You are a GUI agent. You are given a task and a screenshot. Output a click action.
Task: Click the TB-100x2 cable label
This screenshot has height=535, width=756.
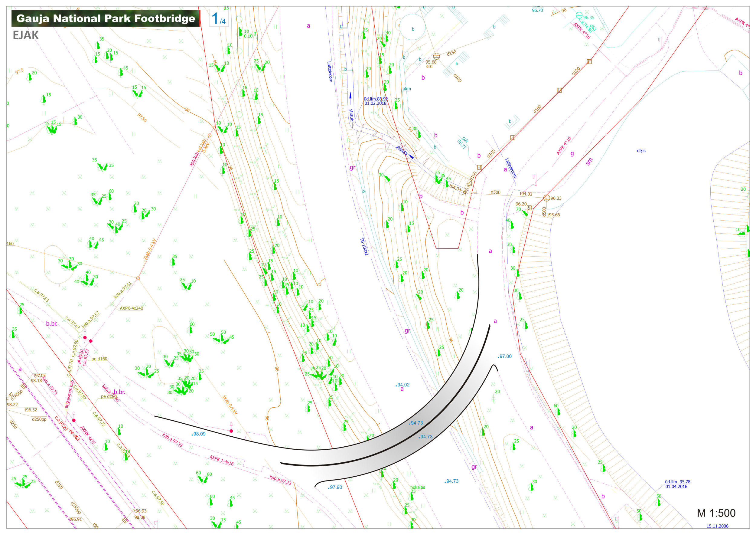click(x=364, y=246)
